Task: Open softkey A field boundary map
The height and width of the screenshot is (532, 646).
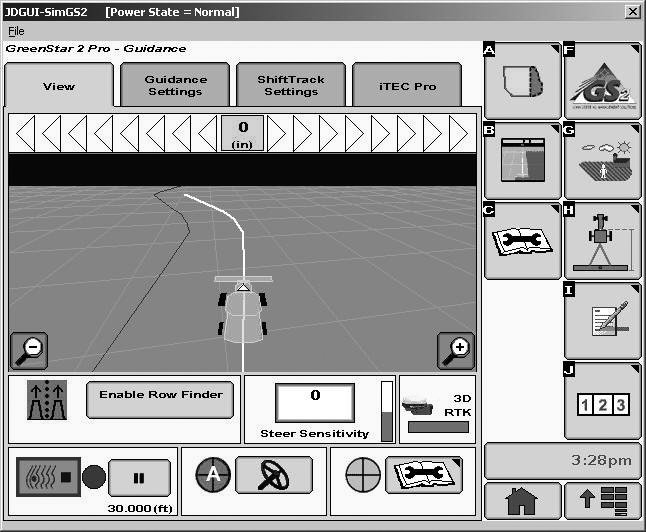Action: 523,80
